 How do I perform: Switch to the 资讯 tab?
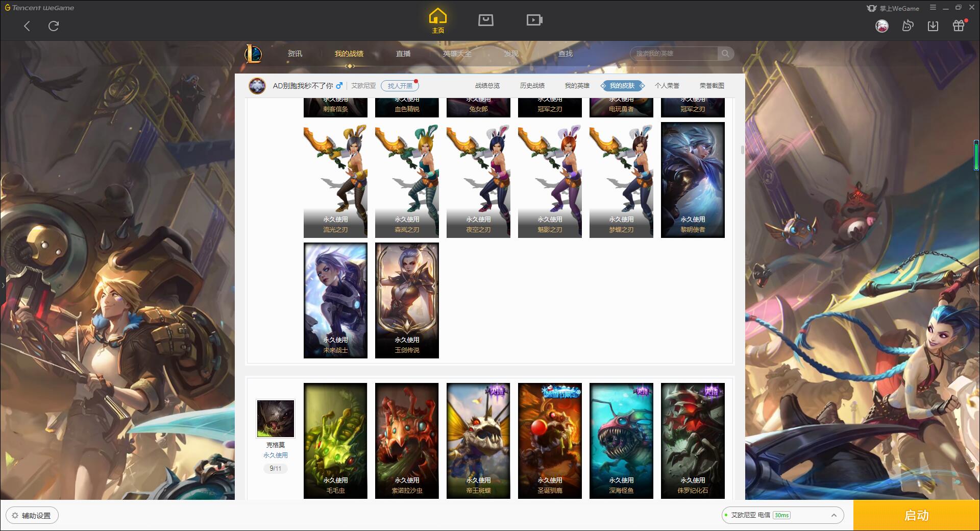(295, 54)
